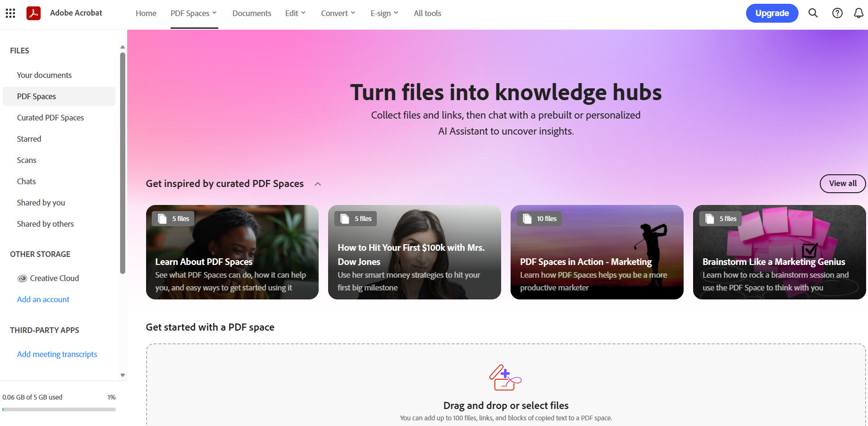
Task: Open Shared by you list
Action: [59, 203]
